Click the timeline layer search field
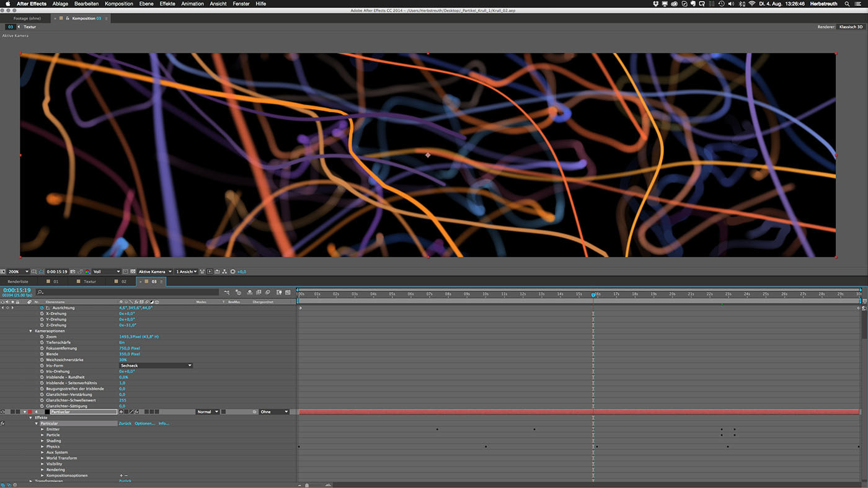 (x=127, y=292)
